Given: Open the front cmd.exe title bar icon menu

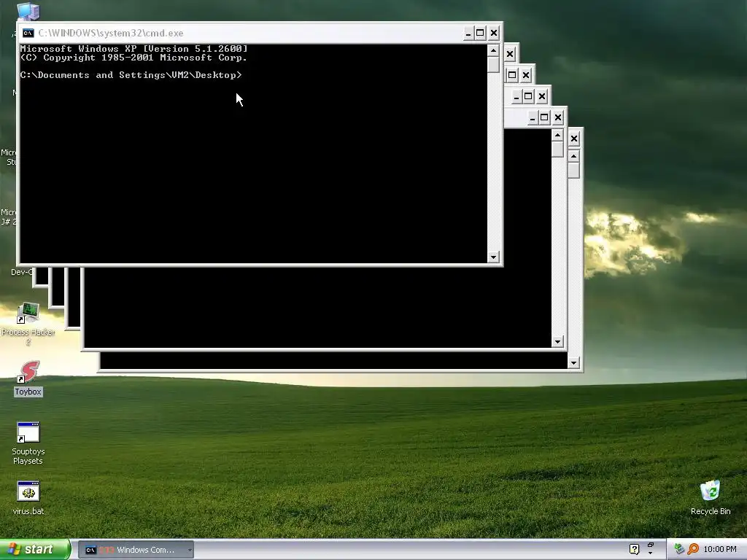Looking at the screenshot, I should (x=28, y=33).
